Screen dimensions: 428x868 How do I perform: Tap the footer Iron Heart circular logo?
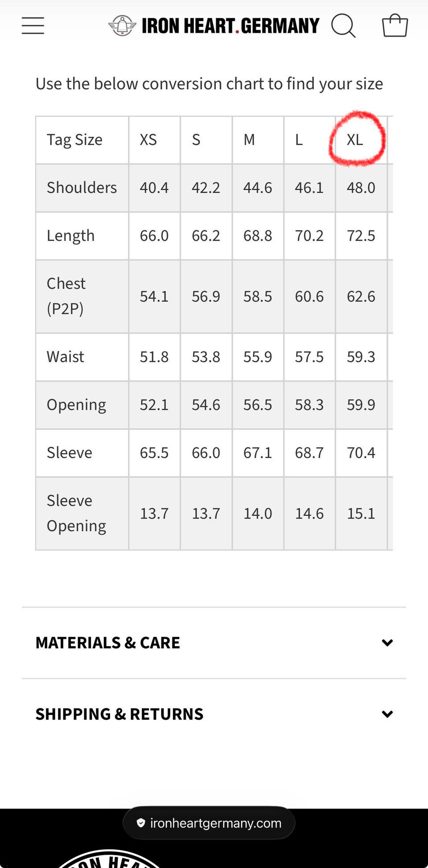tap(109, 859)
